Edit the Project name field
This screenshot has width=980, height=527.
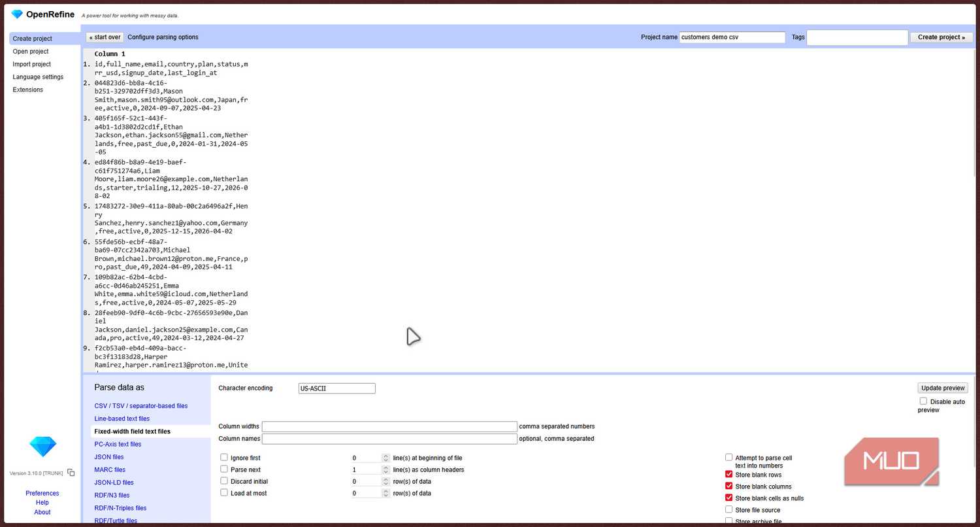coord(732,37)
